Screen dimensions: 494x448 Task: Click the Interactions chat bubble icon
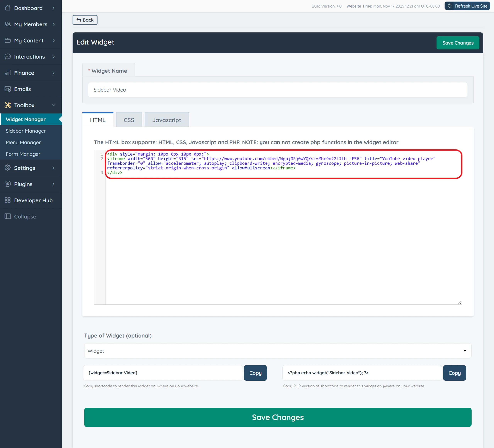click(x=8, y=56)
